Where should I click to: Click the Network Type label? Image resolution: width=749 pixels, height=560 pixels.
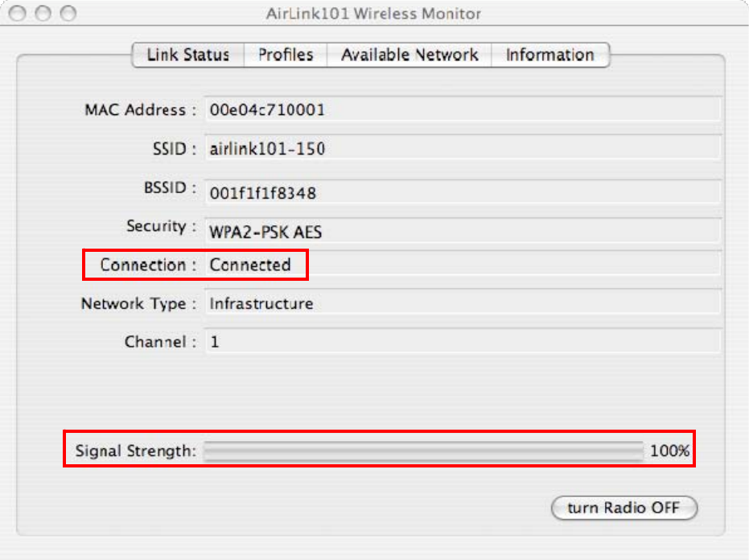pos(138,303)
